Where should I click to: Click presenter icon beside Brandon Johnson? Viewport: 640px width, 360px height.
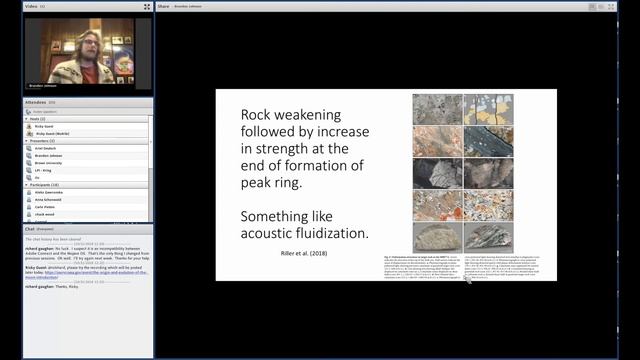(29, 156)
